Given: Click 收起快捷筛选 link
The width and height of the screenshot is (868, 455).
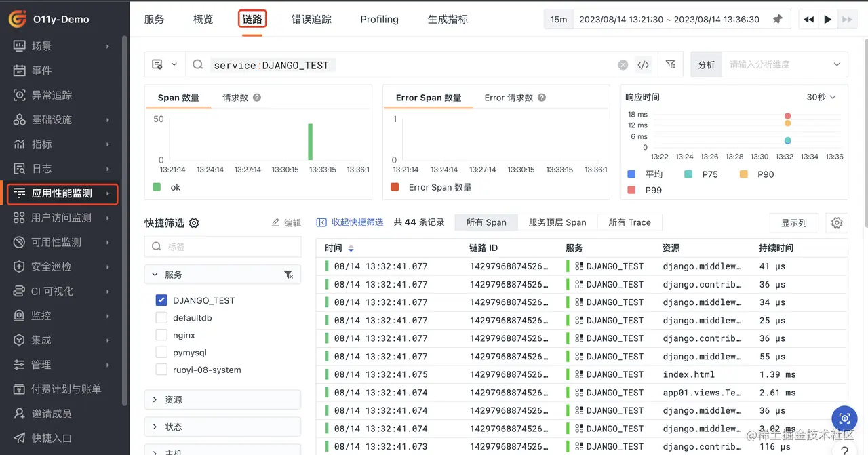Looking at the screenshot, I should tap(350, 222).
